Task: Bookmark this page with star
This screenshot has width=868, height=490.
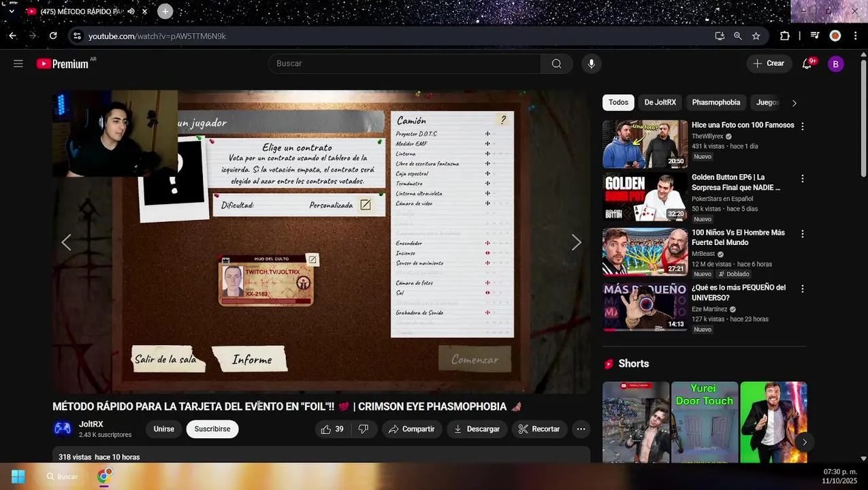Action: click(x=756, y=36)
